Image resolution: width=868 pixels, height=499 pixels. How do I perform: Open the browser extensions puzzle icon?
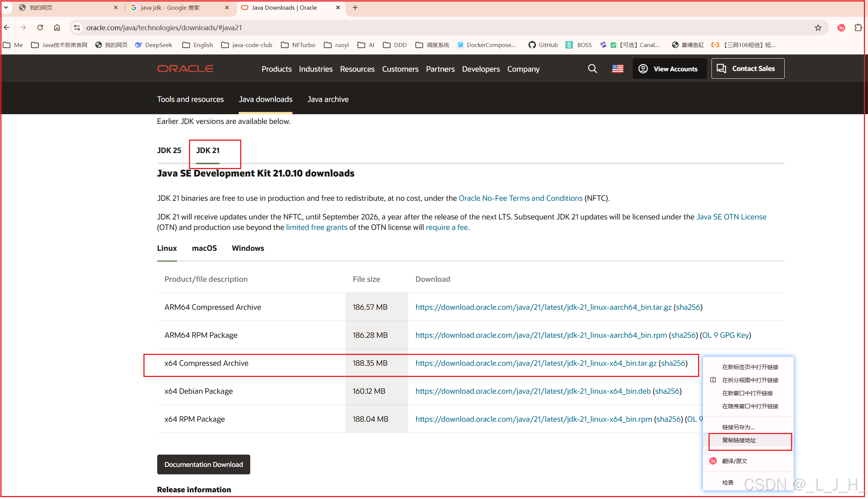[858, 28]
